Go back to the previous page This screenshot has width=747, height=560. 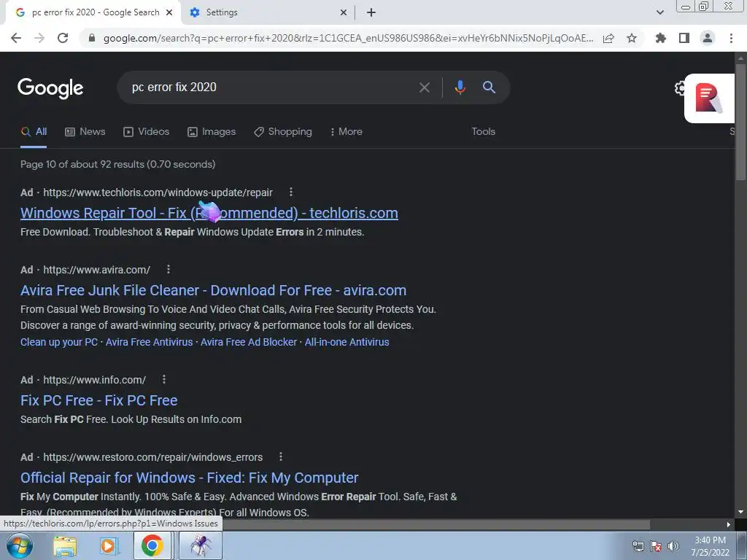[x=16, y=38]
